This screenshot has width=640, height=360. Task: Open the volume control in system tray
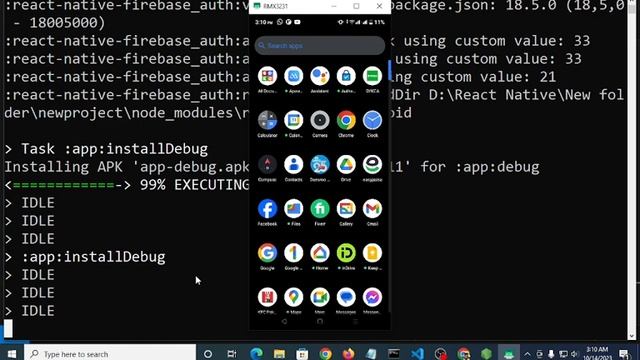[575, 354]
